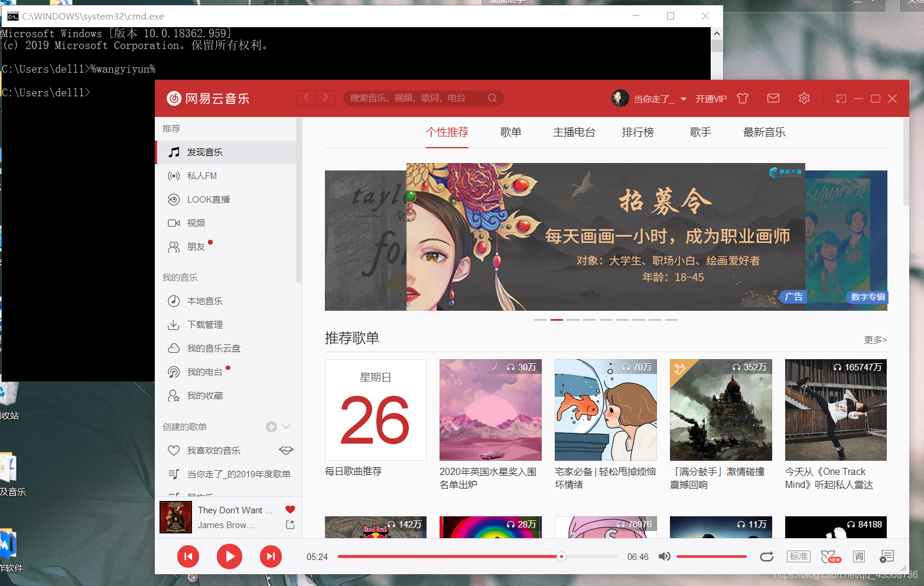Start heartbeat mode beside 我喜欢的音乐

tap(287, 451)
